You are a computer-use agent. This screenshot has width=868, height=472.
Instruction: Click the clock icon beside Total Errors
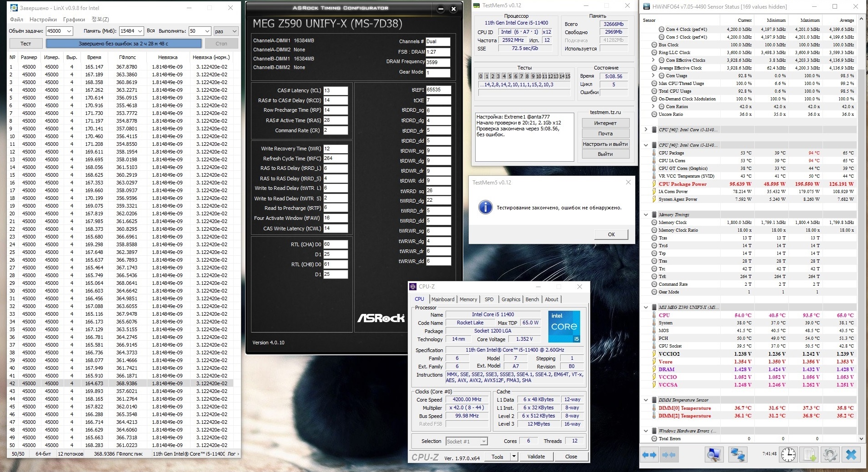(x=654, y=439)
